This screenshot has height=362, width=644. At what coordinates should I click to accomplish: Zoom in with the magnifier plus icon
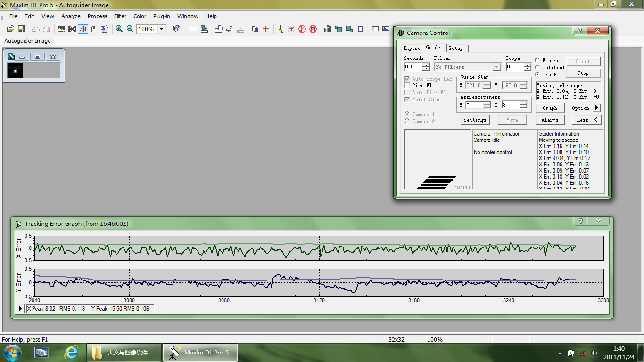tap(119, 29)
